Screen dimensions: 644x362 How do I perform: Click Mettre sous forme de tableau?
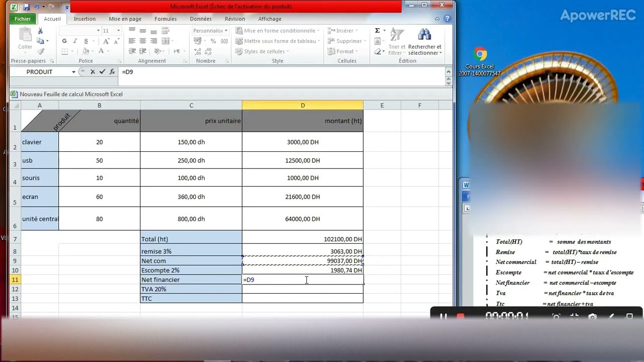pos(277,41)
